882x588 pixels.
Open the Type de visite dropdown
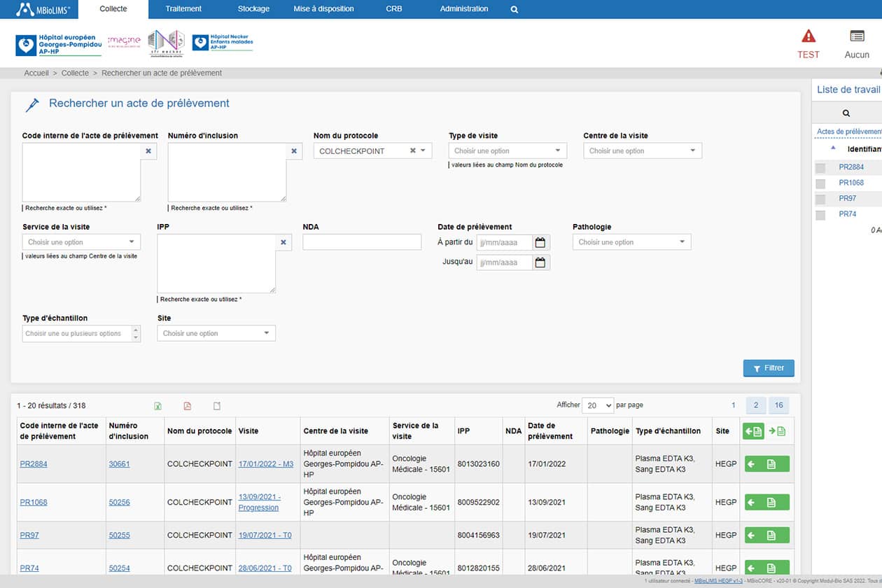507,150
